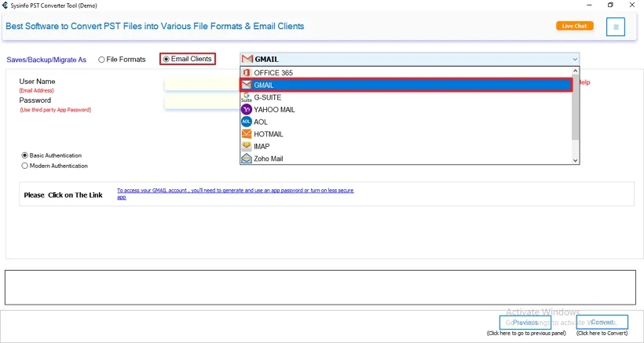Select OFFICE 365 from the list
This screenshot has height=343, width=644.
[x=406, y=73]
